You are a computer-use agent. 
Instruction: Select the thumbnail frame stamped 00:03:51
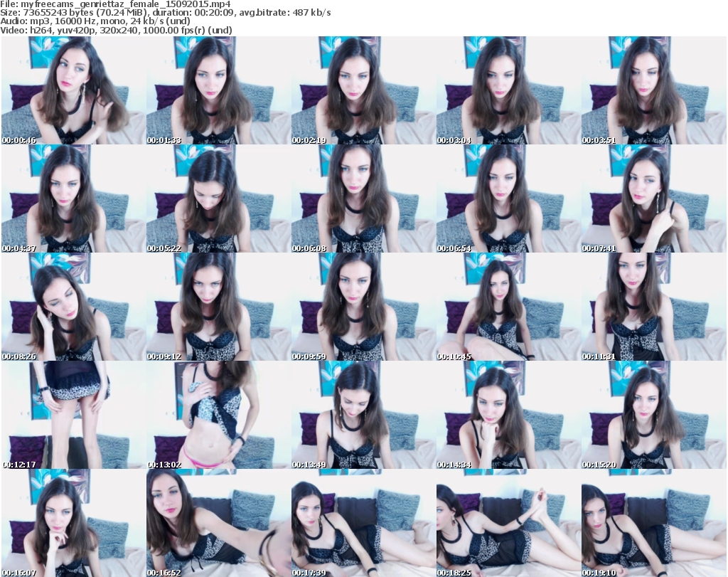coord(654,90)
